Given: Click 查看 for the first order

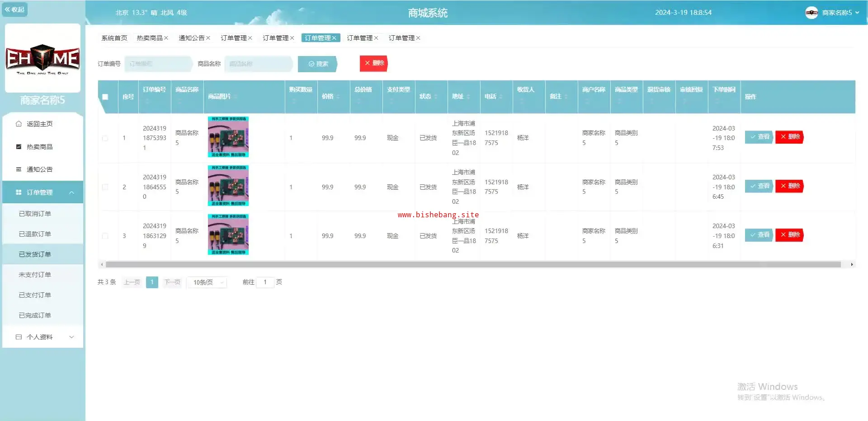Looking at the screenshot, I should tap(759, 137).
